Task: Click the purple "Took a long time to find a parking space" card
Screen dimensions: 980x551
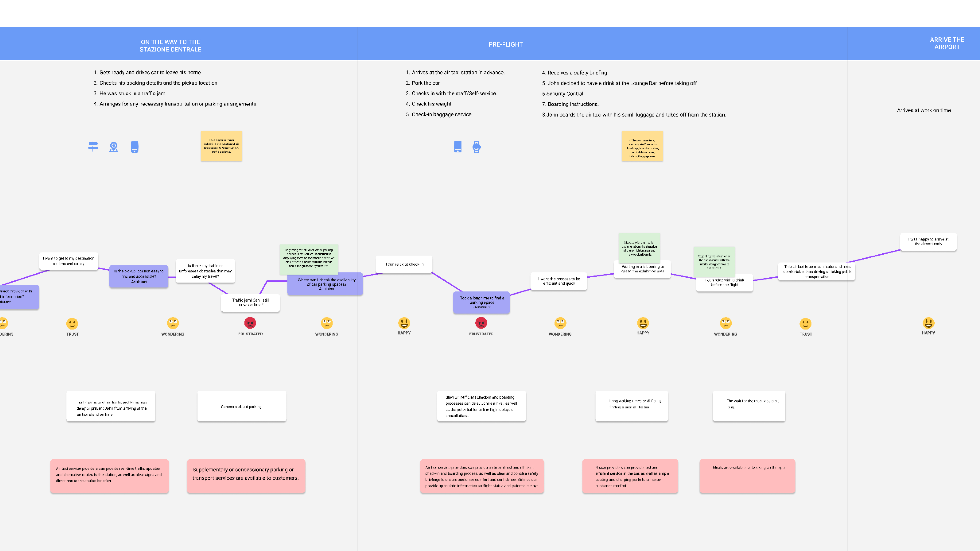Action: click(481, 302)
